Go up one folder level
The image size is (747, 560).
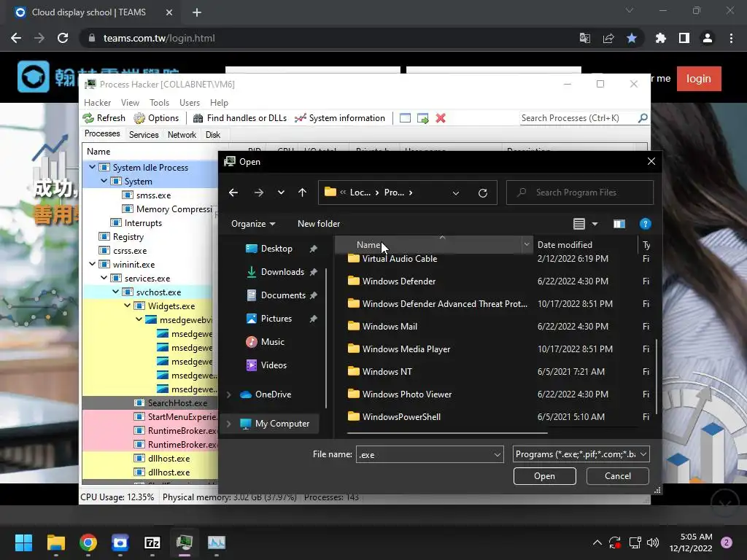(x=302, y=192)
